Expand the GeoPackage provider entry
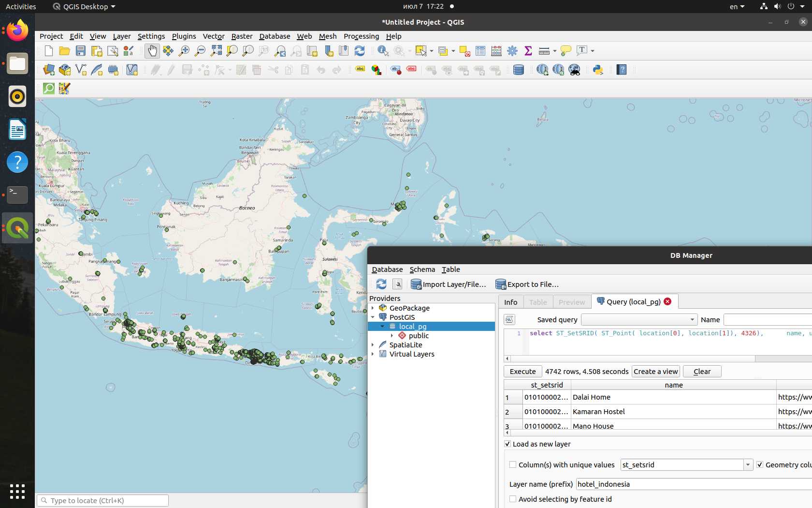The height and width of the screenshot is (508, 812). tap(372, 308)
